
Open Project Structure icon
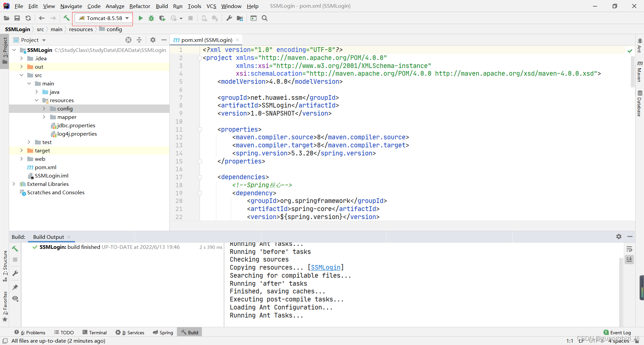tap(240, 18)
